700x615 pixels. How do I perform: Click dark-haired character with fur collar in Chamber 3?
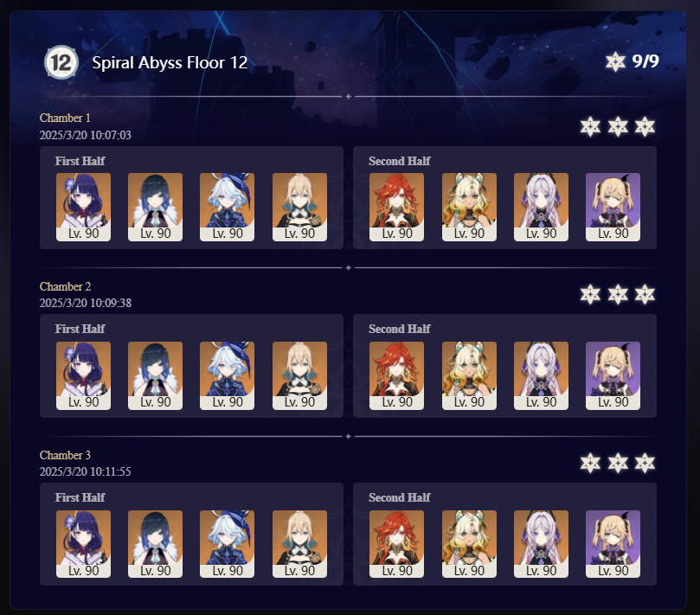point(156,544)
